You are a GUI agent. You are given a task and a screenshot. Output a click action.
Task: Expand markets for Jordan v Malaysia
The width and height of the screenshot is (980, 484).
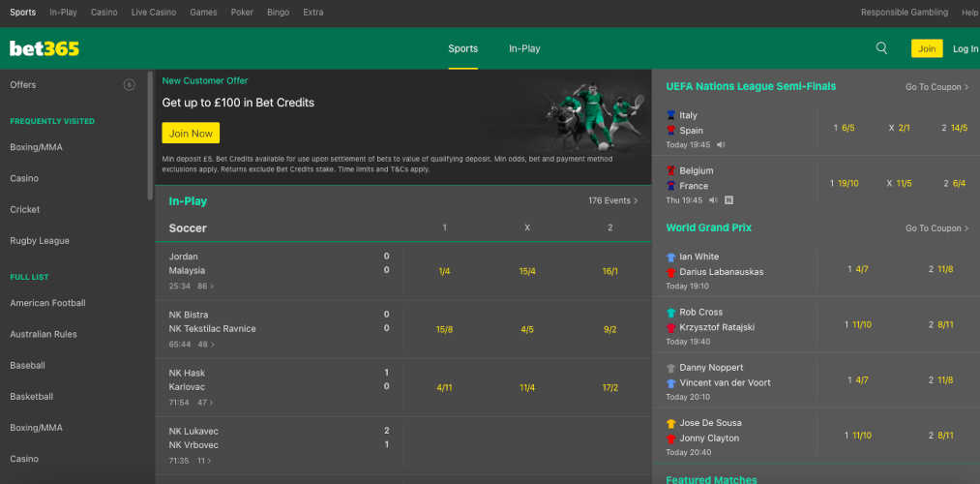click(x=206, y=286)
